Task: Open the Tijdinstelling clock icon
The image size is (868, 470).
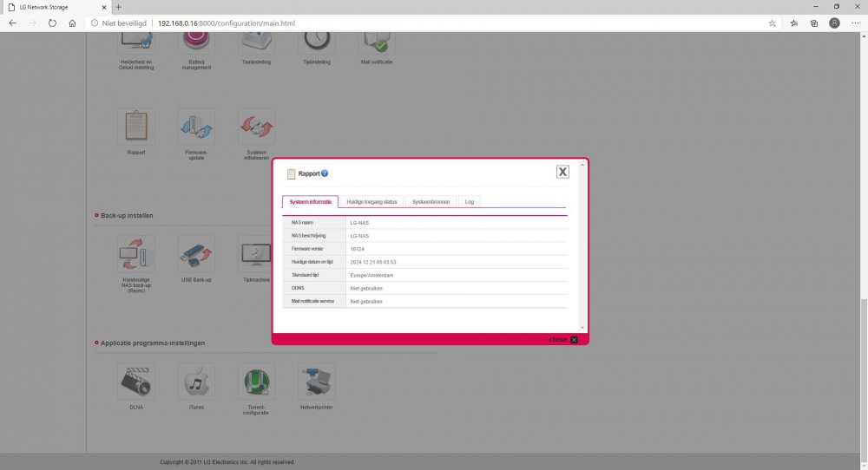Action: tap(316, 43)
